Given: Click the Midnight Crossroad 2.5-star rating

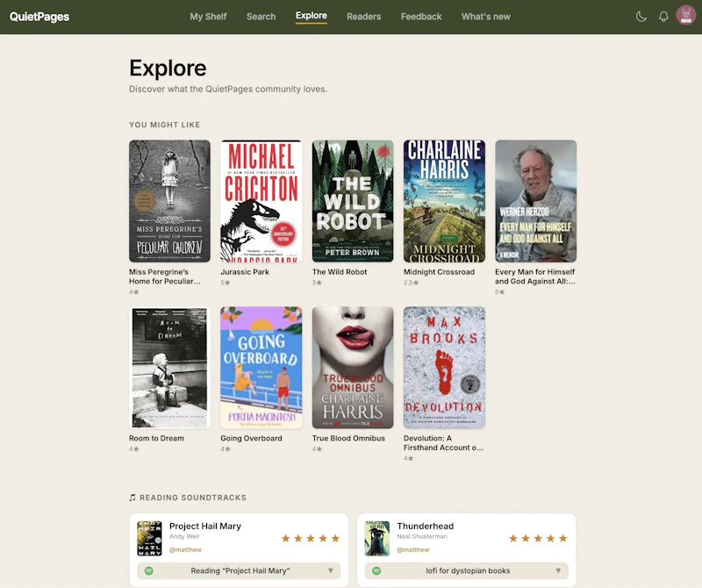Looking at the screenshot, I should 411,283.
